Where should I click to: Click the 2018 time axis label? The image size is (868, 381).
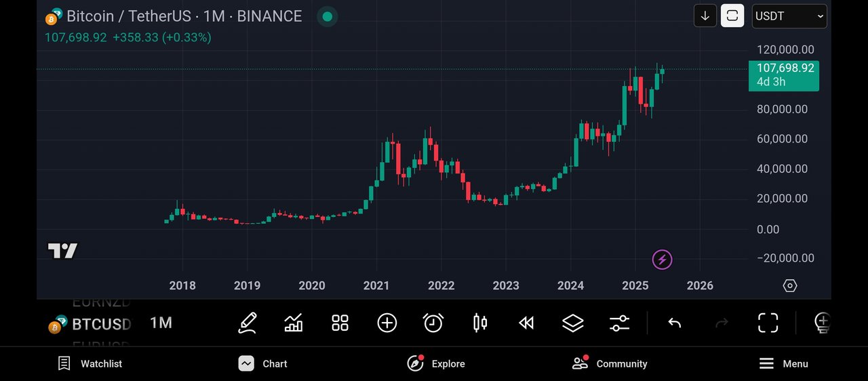(x=182, y=285)
